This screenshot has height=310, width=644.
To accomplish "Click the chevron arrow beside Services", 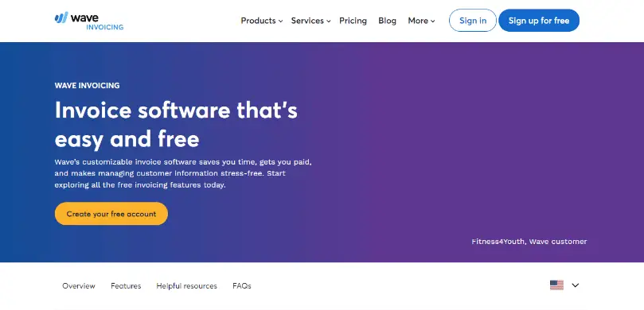I will [329, 21].
